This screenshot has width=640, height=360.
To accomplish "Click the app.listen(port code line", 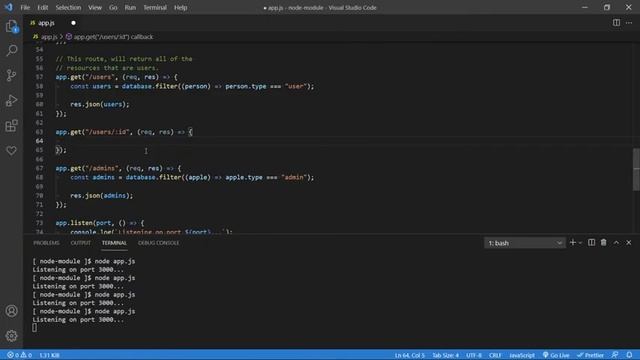I will (x=100, y=223).
